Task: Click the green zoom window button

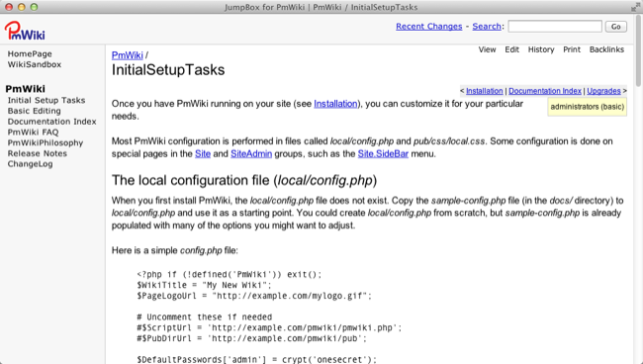Action: point(34,7)
